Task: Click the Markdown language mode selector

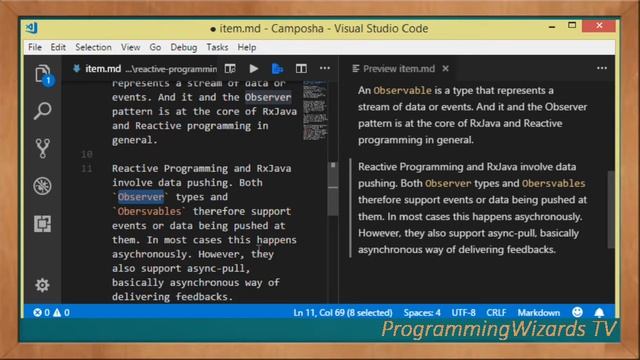Action: [539, 313]
